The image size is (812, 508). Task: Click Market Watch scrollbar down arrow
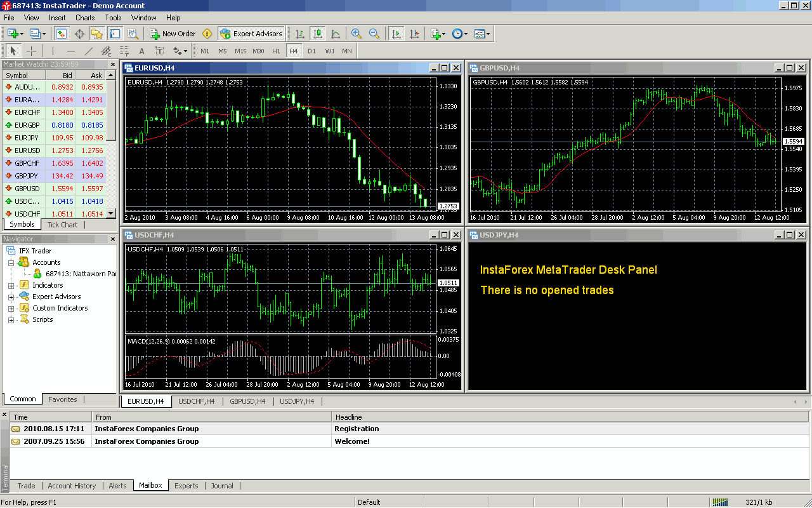coord(111,214)
